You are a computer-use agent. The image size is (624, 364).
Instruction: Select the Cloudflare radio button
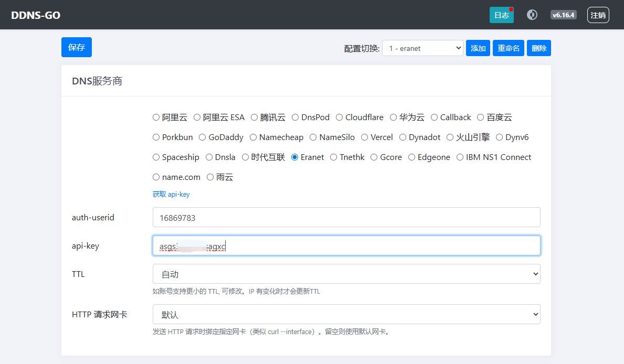point(340,117)
